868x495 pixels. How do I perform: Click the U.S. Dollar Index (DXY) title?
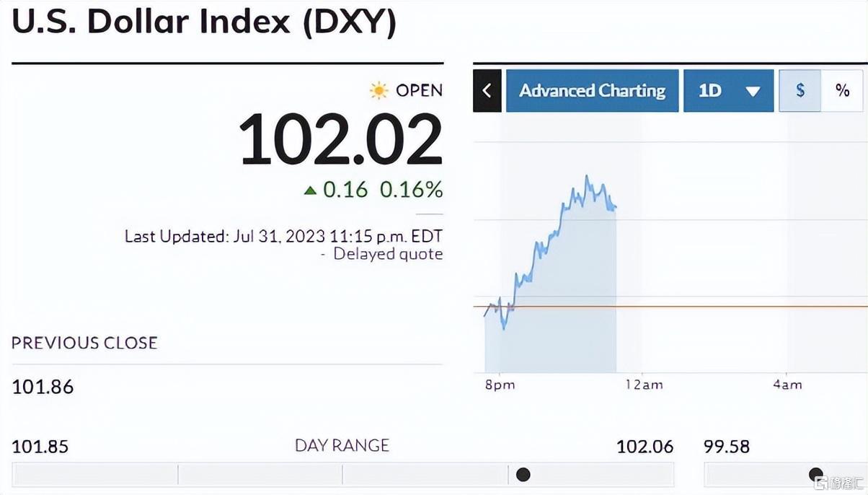click(204, 22)
